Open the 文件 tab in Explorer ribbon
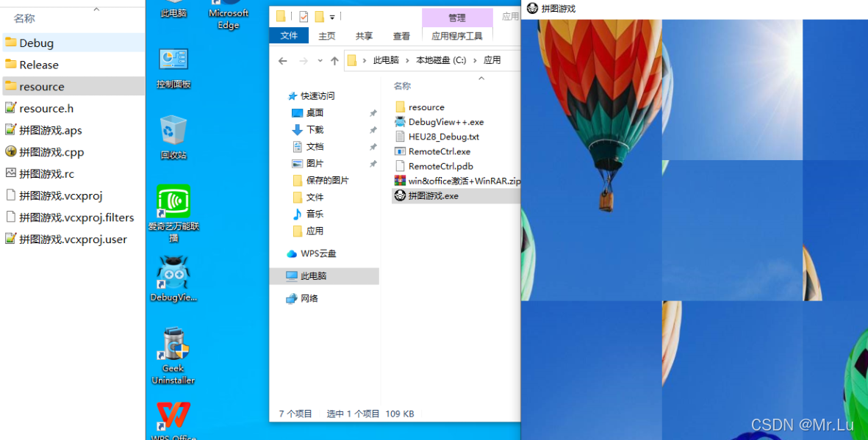 pyautogui.click(x=289, y=35)
